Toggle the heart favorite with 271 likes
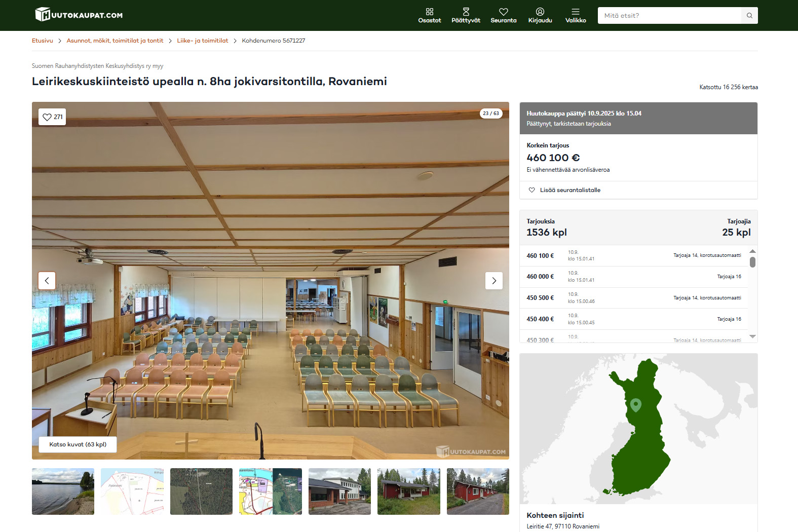 [52, 117]
